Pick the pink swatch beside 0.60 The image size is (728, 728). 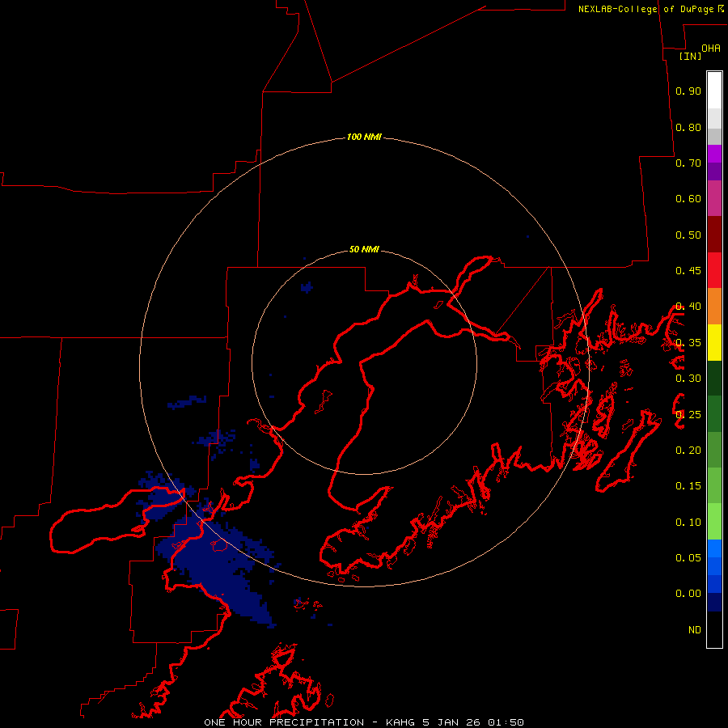click(x=714, y=198)
